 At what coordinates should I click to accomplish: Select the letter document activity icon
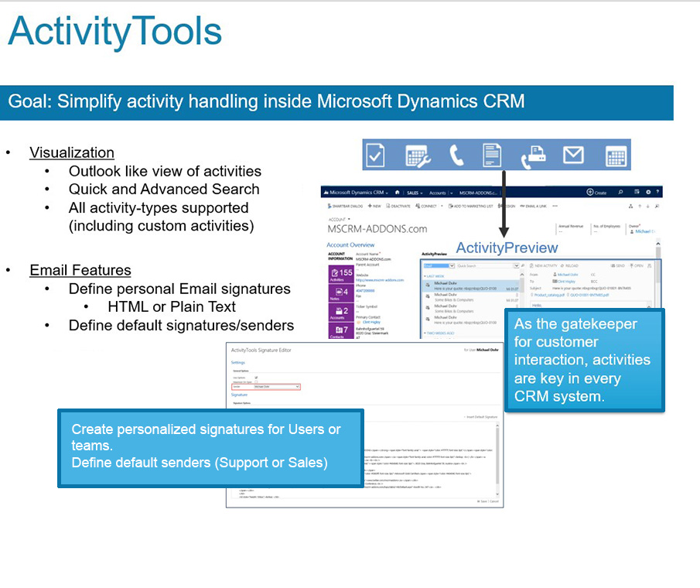coord(492,156)
